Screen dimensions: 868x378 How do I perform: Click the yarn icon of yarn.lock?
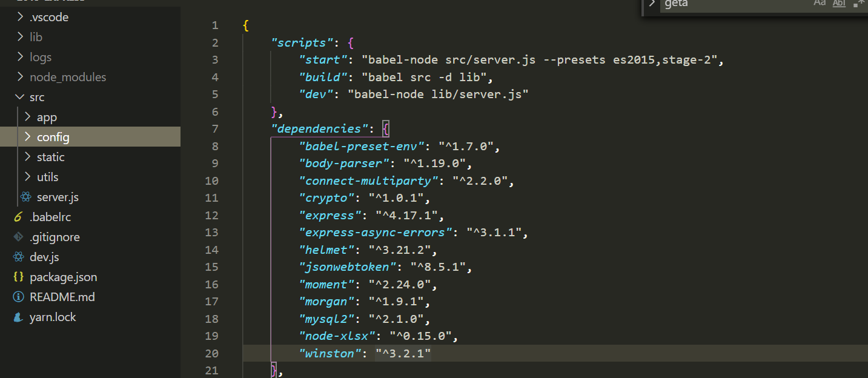pos(19,317)
